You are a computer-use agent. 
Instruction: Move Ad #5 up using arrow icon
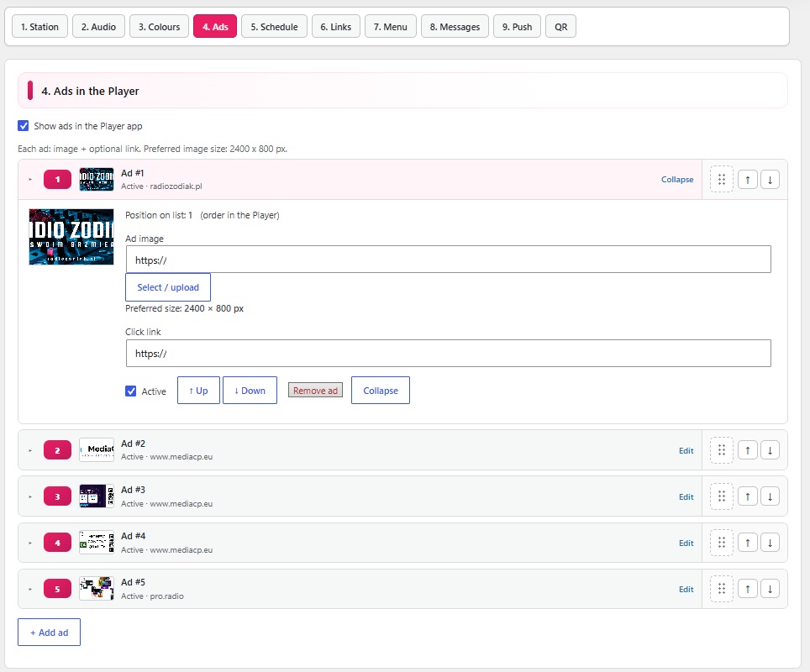tap(748, 589)
